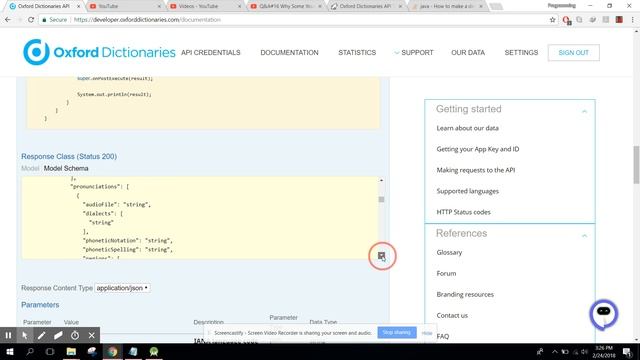
Task: Click the page vertical scrollbar thumb
Action: [636, 165]
